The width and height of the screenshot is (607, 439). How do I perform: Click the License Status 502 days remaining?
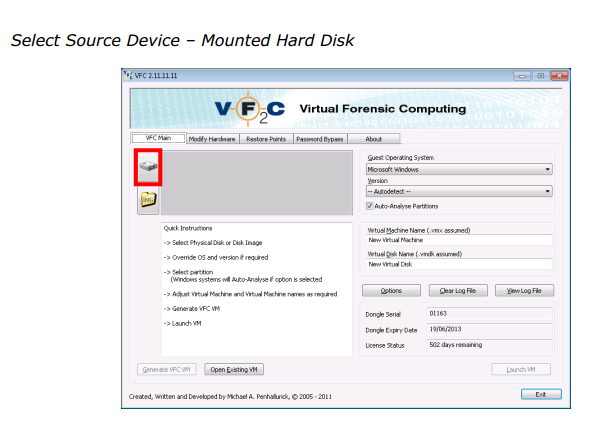click(489, 345)
